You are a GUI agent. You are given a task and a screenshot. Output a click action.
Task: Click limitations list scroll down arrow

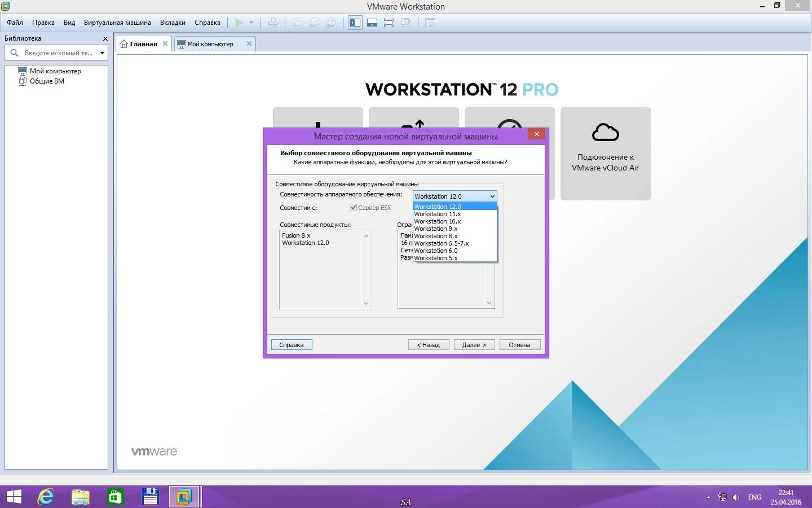coord(489,304)
